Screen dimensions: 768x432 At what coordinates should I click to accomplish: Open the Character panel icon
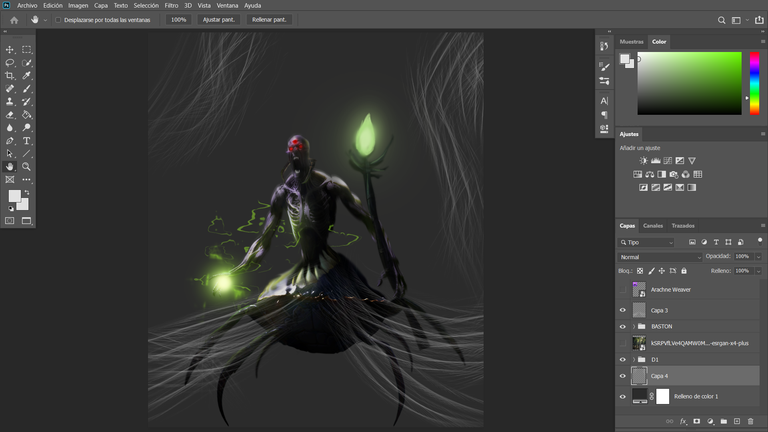pos(604,101)
